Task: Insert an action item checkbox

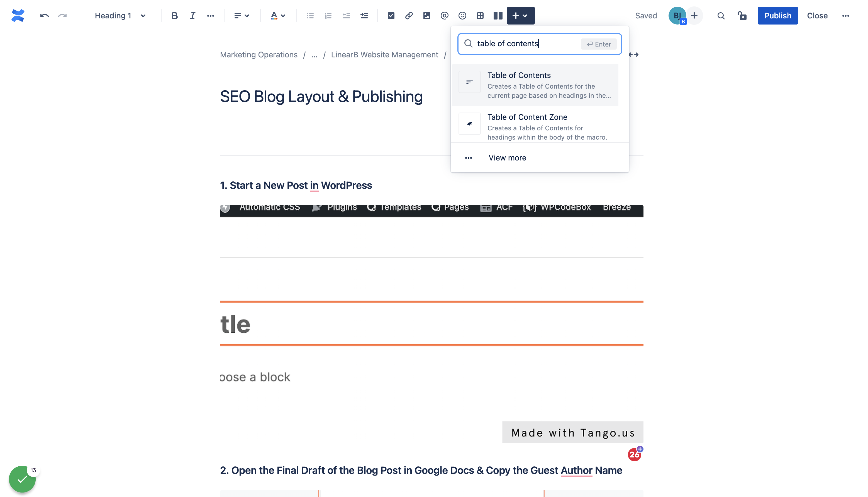Action: pos(391,16)
